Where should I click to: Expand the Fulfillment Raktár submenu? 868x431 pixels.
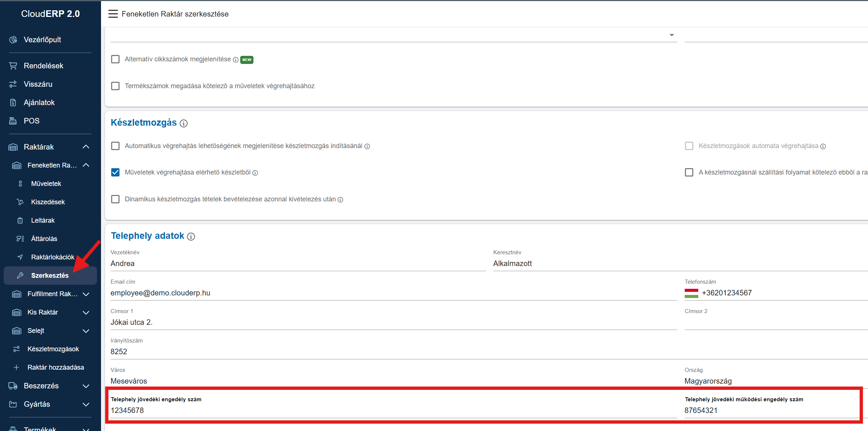tap(86, 294)
